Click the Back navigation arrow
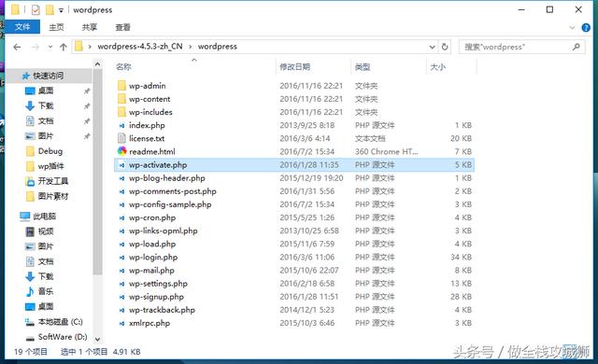 [17, 47]
